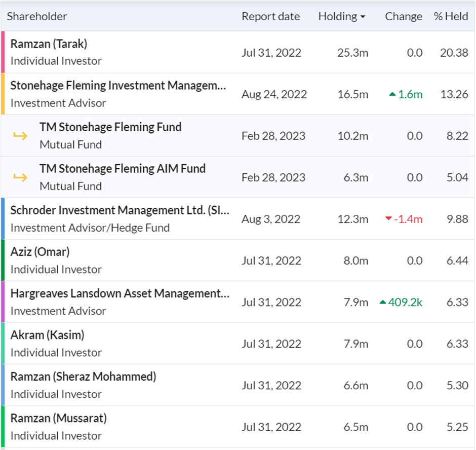Open shareholder Ramzan (Tarak)
476x450 pixels.
click(x=49, y=44)
